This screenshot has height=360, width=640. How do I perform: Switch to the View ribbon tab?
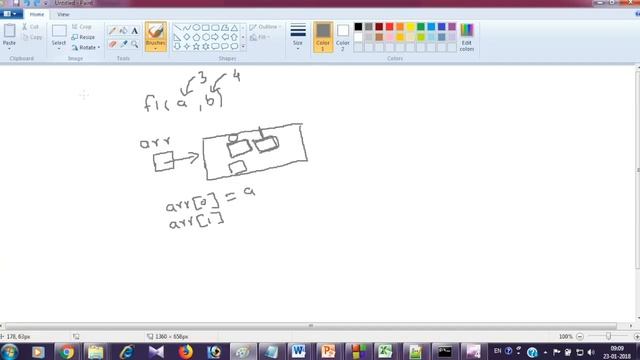point(63,14)
